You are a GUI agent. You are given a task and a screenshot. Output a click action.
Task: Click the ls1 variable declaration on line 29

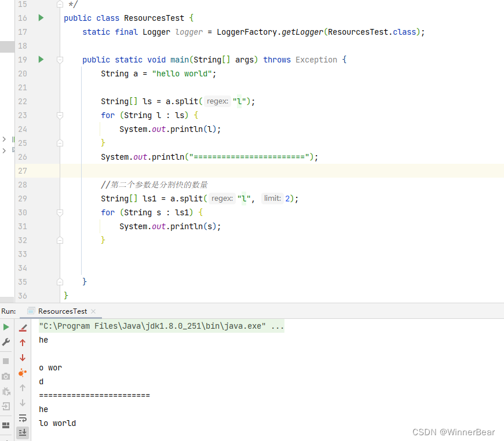click(x=149, y=199)
